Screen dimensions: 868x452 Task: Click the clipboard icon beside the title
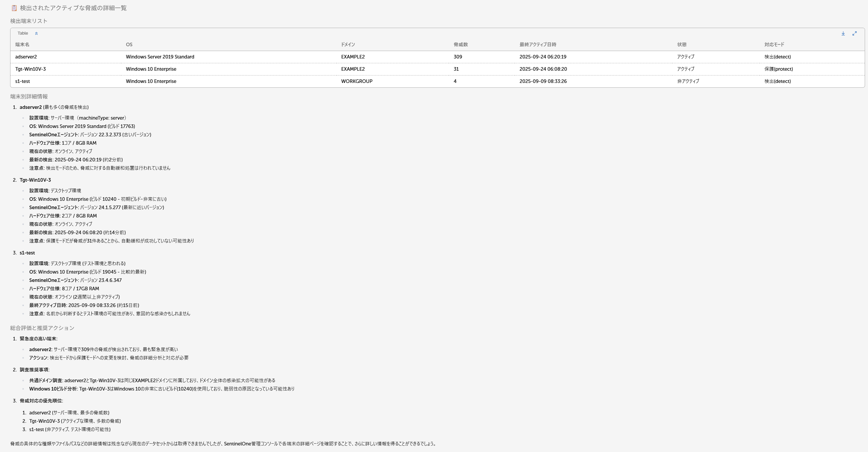[14, 8]
